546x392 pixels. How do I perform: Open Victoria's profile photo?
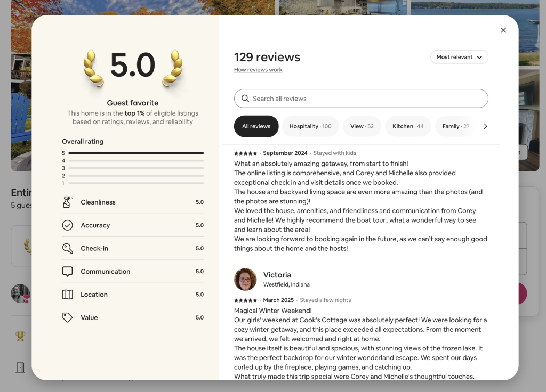coord(245,280)
